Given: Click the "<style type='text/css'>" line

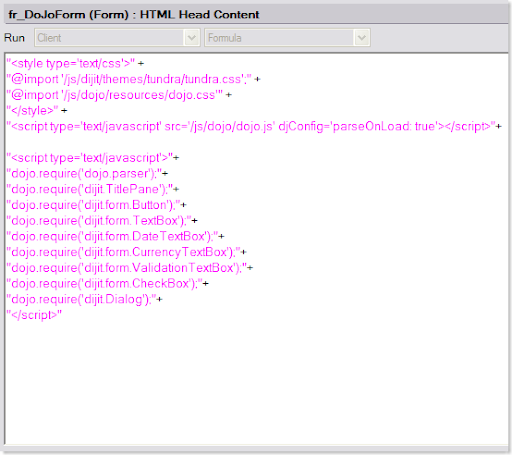Looking at the screenshot, I should 75,63.
